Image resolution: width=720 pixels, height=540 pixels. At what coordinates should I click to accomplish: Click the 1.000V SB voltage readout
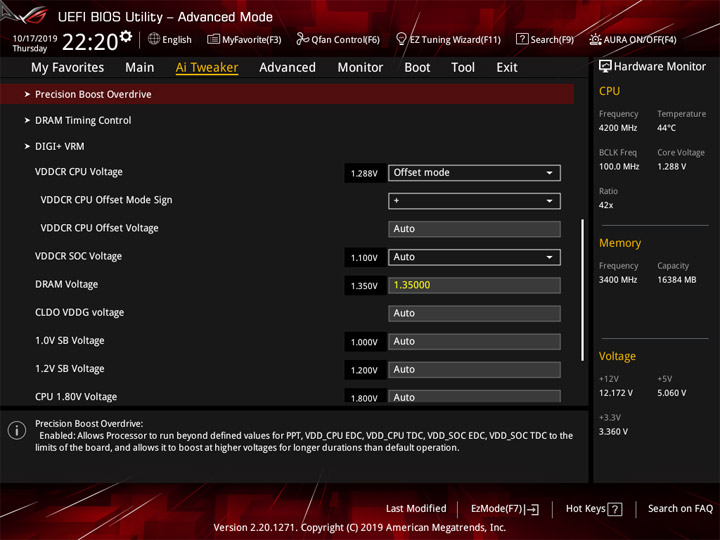[365, 343]
